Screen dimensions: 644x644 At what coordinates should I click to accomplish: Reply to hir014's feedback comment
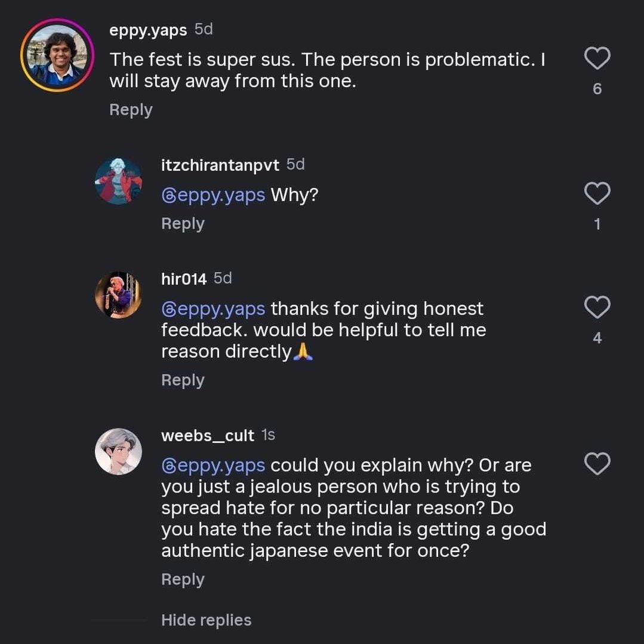[x=183, y=380]
